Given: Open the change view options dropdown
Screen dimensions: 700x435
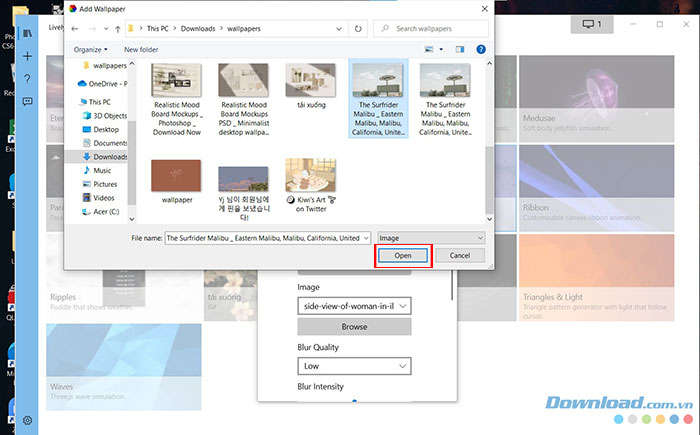Looking at the screenshot, I should (443, 48).
